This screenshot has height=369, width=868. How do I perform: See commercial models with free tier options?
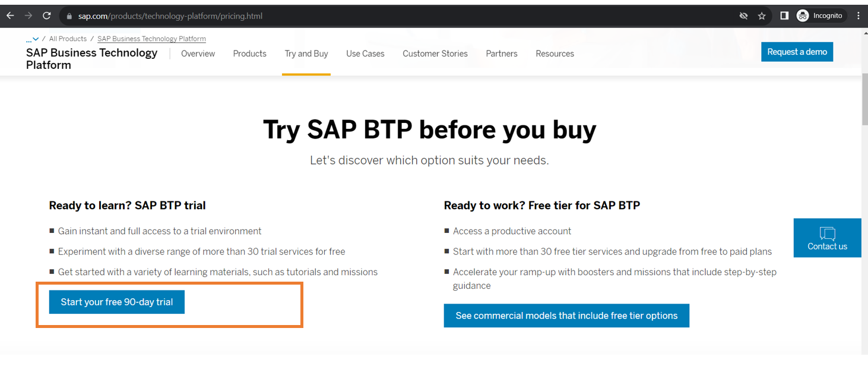point(566,316)
